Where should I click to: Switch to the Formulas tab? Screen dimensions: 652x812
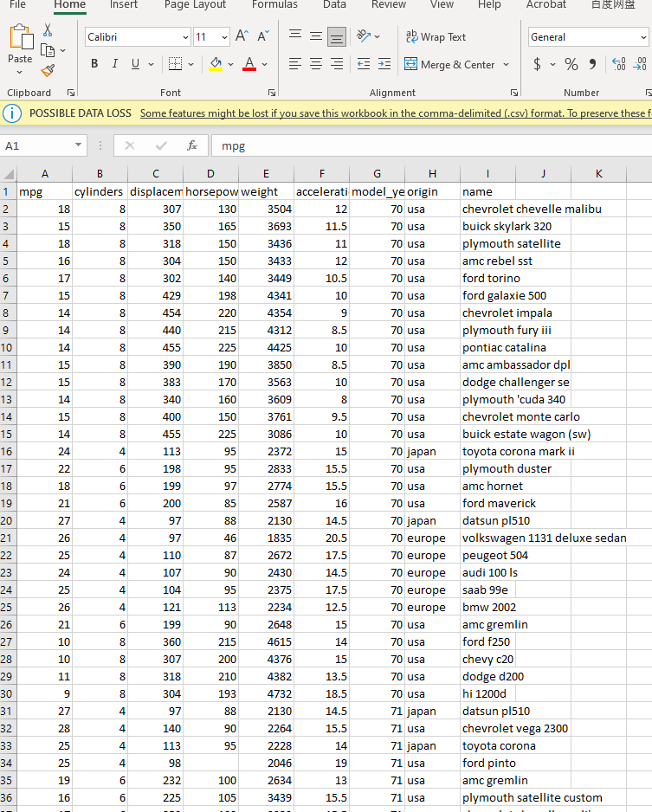(274, 4)
